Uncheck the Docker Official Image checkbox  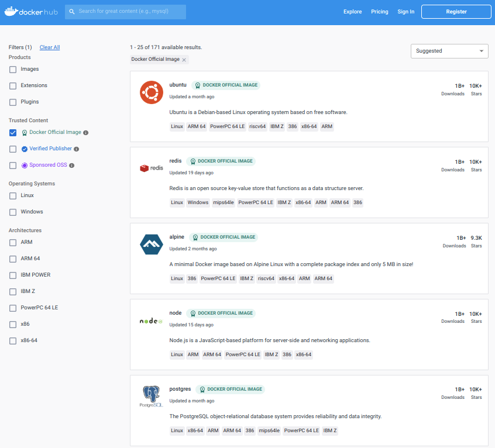tap(13, 133)
